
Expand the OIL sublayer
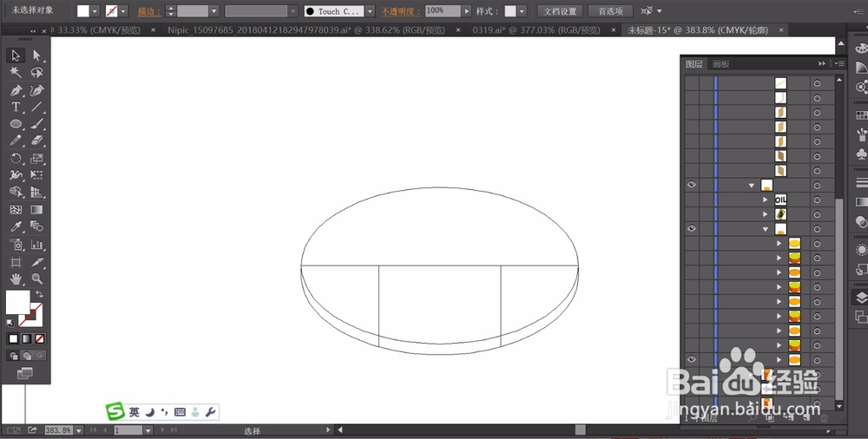pos(766,200)
